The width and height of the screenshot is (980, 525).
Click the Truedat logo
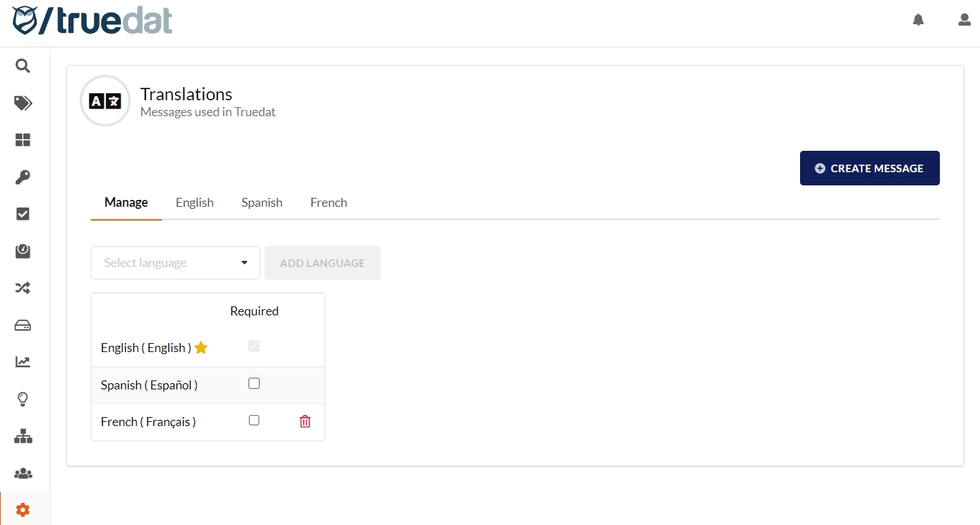tap(93, 21)
